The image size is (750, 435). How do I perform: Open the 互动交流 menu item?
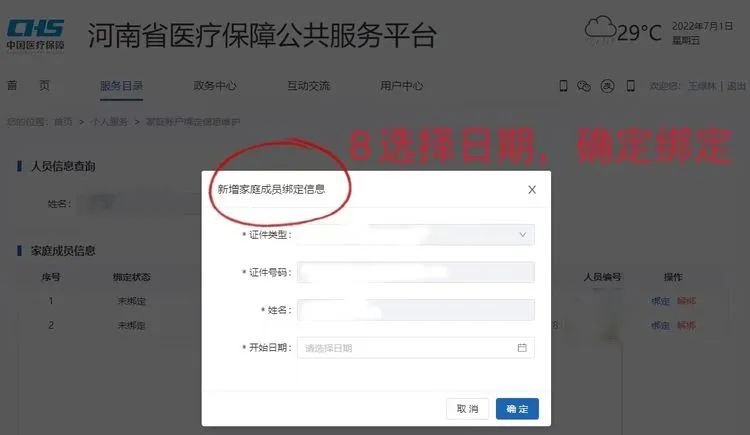point(309,86)
